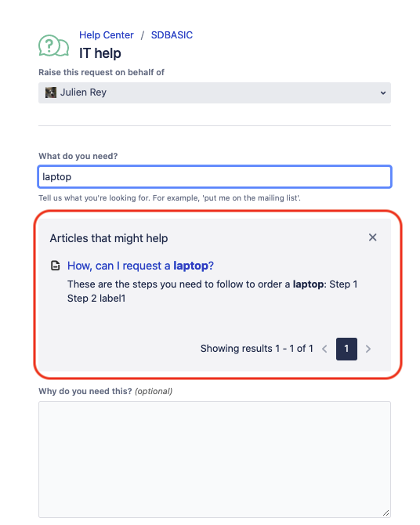Click the article document icon
Image resolution: width=420 pixels, height=525 pixels.
56,266
